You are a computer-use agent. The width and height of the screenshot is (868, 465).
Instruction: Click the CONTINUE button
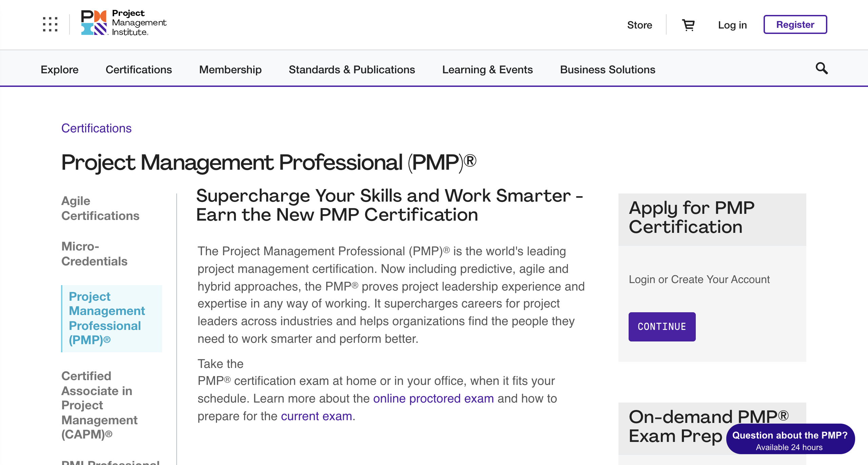(662, 327)
